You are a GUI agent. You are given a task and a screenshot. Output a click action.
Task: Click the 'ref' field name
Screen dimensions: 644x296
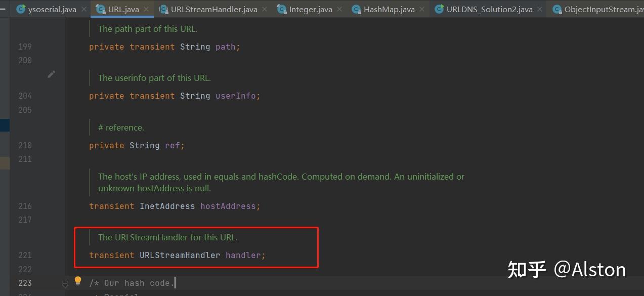[173, 145]
